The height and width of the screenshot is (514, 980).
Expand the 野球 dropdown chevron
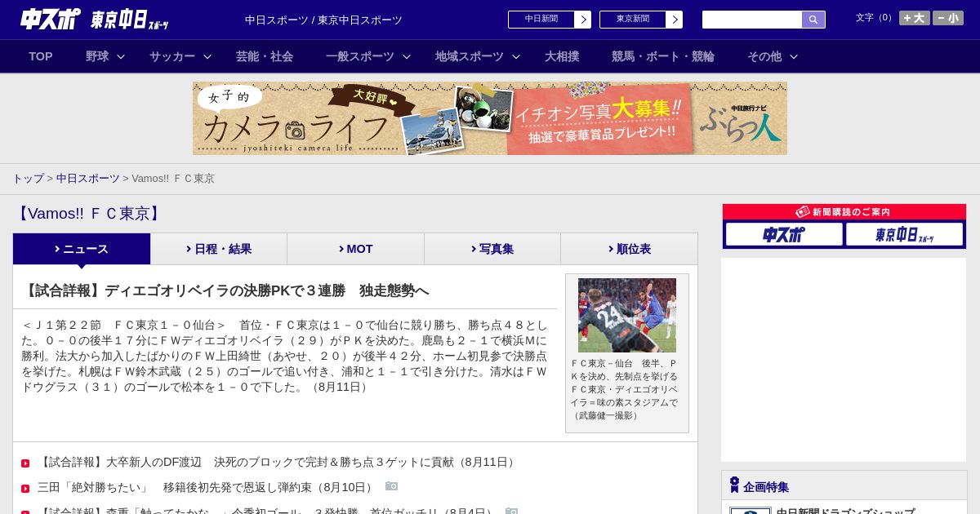[121, 56]
